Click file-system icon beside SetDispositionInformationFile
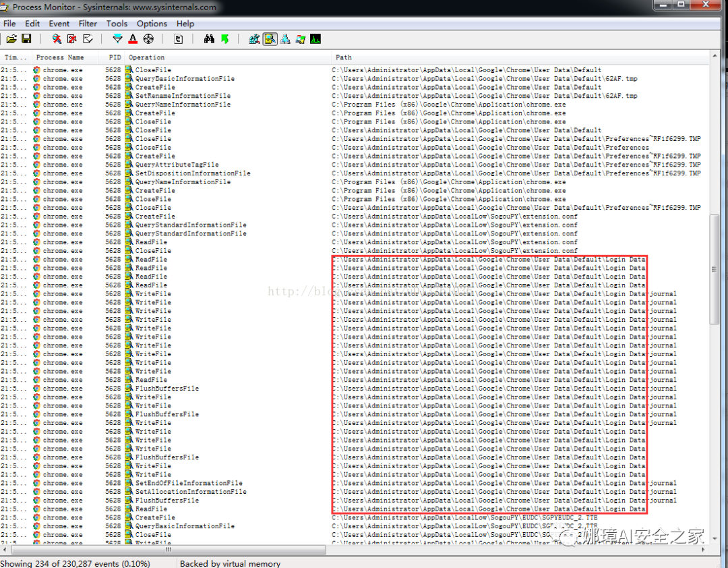Viewport: 728px width, 568px height. pos(129,173)
